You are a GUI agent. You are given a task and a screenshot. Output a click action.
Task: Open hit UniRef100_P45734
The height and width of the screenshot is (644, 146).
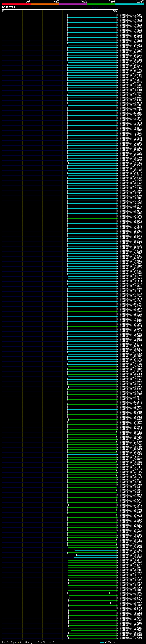[x=131, y=37]
